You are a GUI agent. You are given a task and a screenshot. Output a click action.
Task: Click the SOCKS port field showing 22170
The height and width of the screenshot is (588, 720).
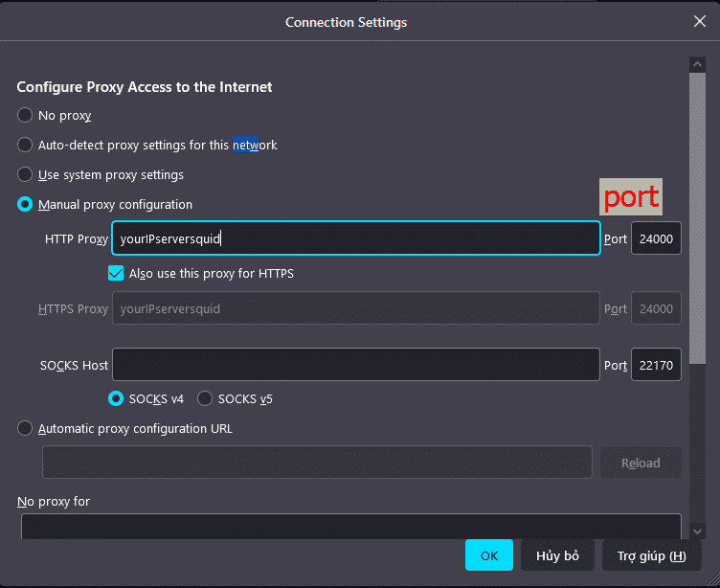[x=656, y=365]
